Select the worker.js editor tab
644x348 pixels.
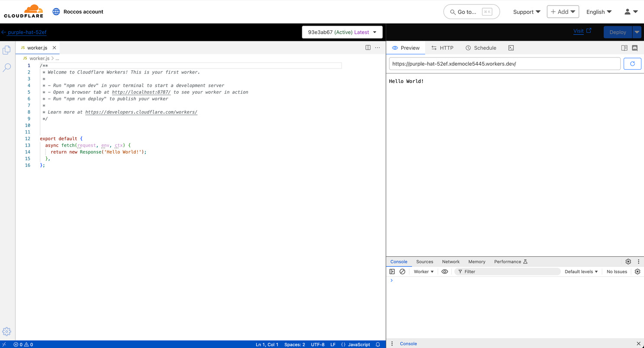point(37,48)
